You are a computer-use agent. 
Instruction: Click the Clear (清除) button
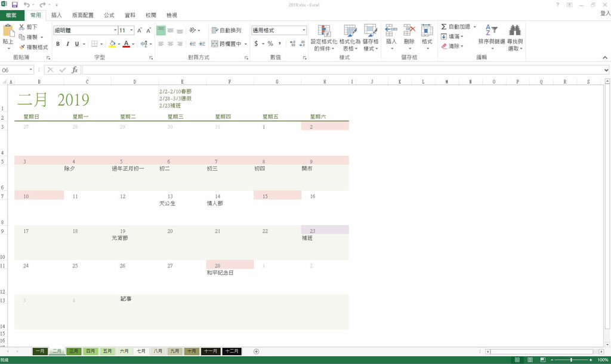tap(452, 46)
